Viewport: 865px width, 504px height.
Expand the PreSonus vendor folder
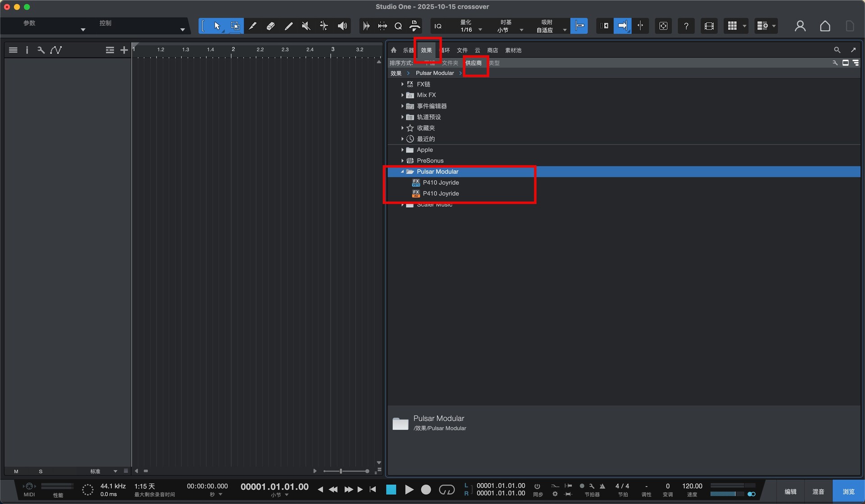(402, 161)
